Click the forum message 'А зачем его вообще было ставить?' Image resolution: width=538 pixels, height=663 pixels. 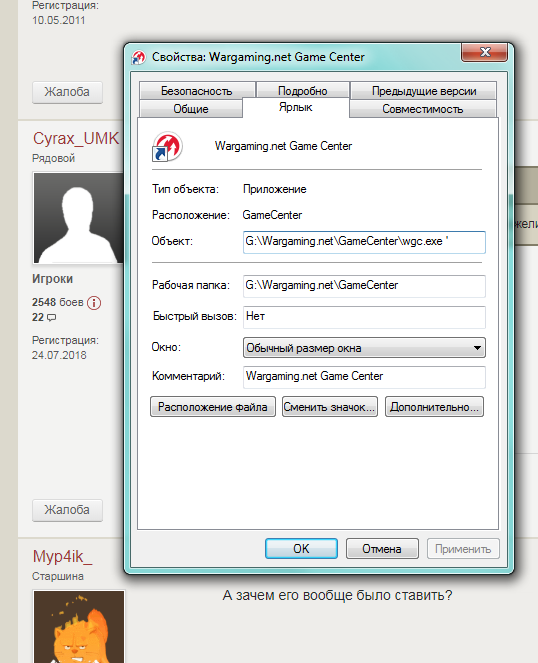[337, 595]
